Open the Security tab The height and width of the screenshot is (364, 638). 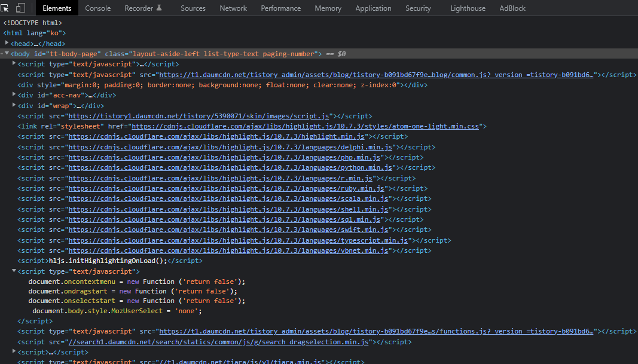point(418,8)
